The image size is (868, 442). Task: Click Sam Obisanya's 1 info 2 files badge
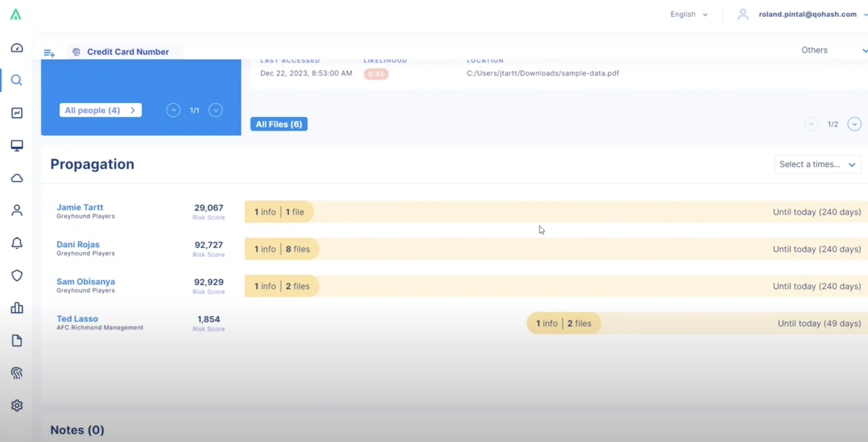coord(282,286)
